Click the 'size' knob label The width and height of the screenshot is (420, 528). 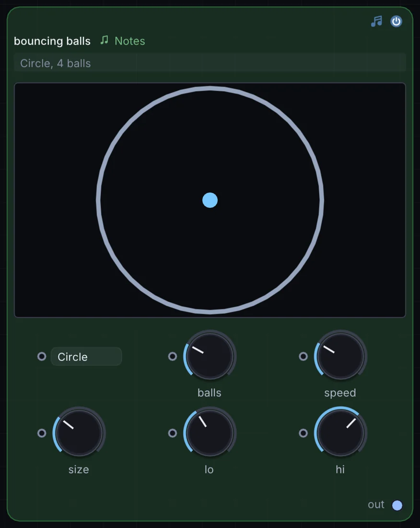(x=79, y=469)
